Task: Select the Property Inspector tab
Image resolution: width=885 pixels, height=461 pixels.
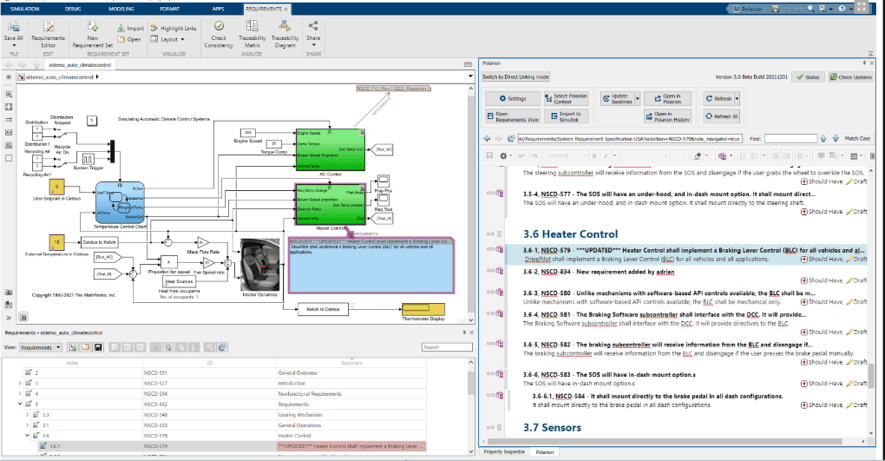Action: pos(505,452)
